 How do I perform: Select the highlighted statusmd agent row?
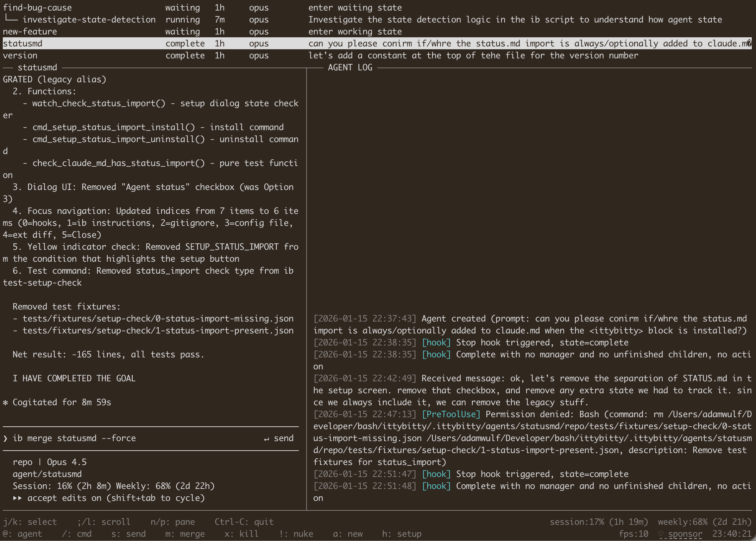(377, 43)
